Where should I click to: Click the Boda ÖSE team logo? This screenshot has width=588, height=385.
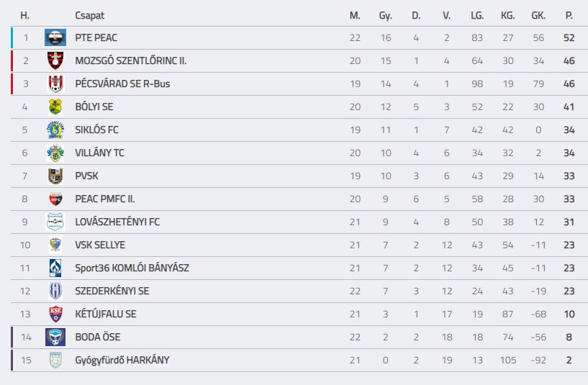(55, 337)
